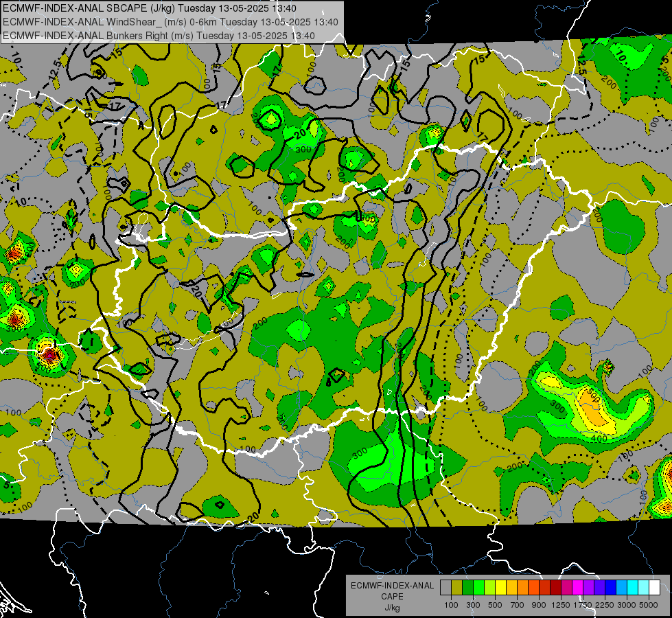Viewport: 672px width, 618px height.
Task: Select the olive swatch in the CAPE legend
Action: click(457, 588)
